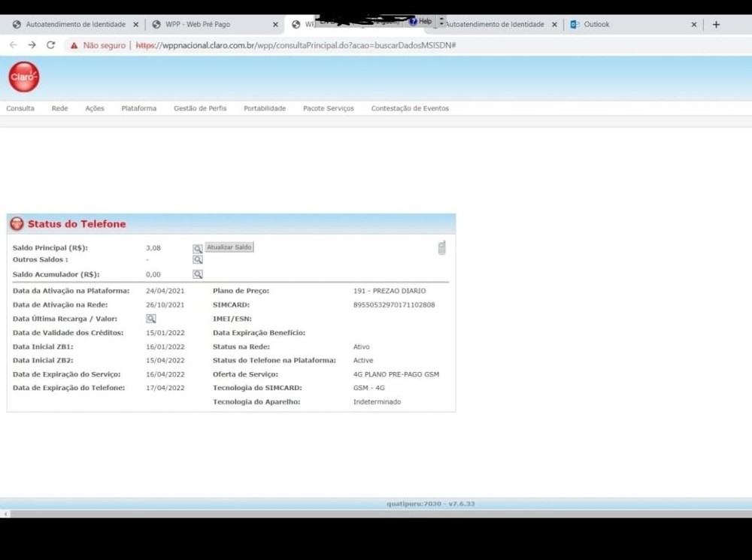752x560 pixels.
Task: Reload the page with browser refresh
Action: coord(51,45)
